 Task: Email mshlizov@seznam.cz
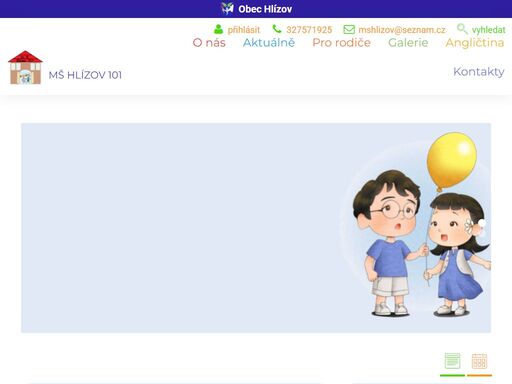click(x=402, y=30)
